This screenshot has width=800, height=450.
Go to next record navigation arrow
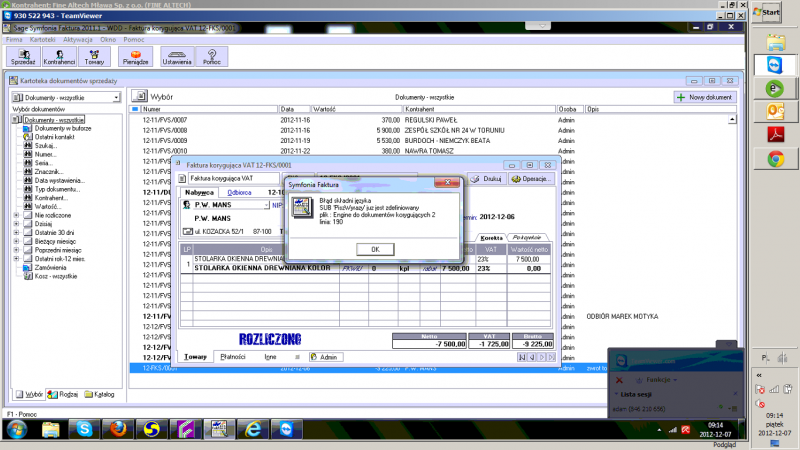pos(542,357)
